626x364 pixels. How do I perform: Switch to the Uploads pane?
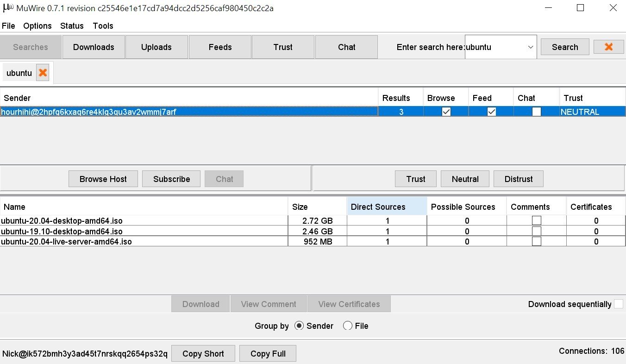coord(156,47)
